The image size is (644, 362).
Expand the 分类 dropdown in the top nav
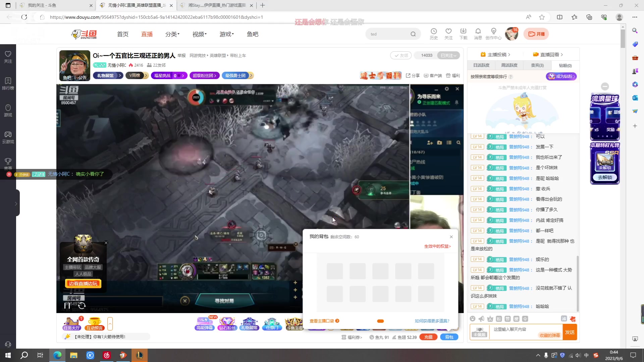pyautogui.click(x=172, y=34)
